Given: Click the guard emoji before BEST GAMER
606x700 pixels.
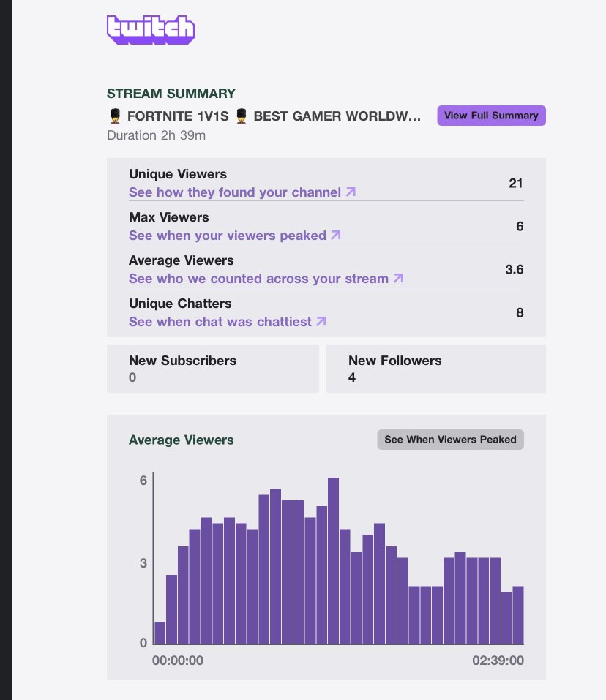Looking at the screenshot, I should tap(242, 116).
